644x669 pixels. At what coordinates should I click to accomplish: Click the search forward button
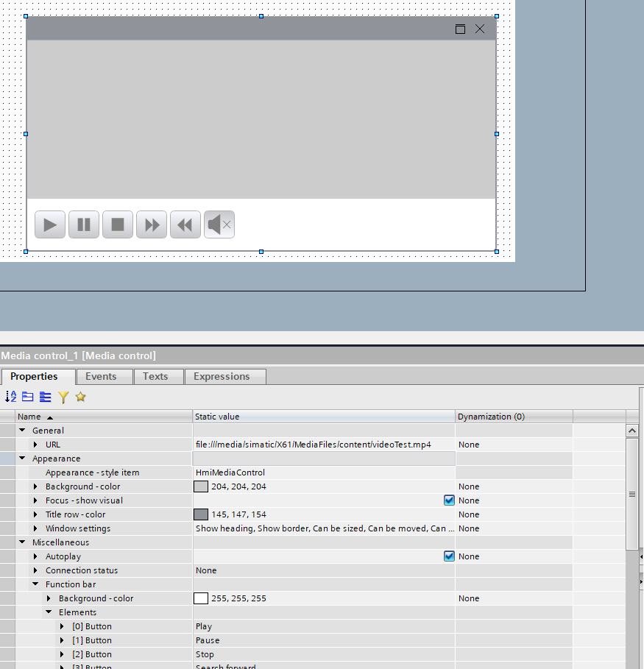click(x=152, y=224)
